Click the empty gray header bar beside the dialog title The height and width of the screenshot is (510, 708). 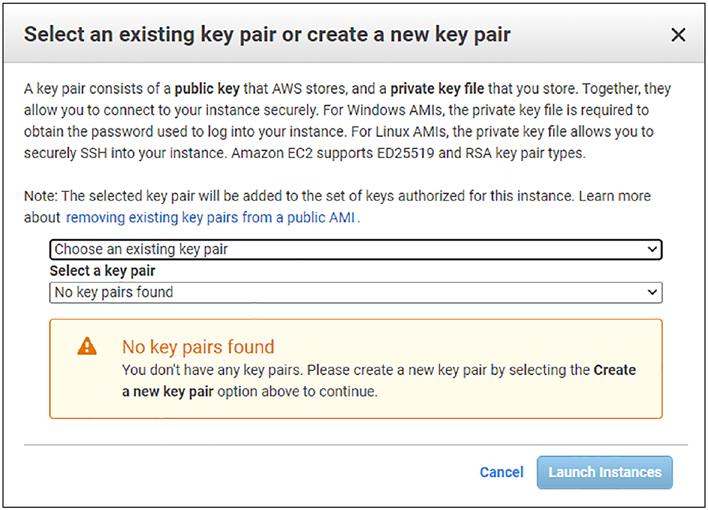coord(589,34)
